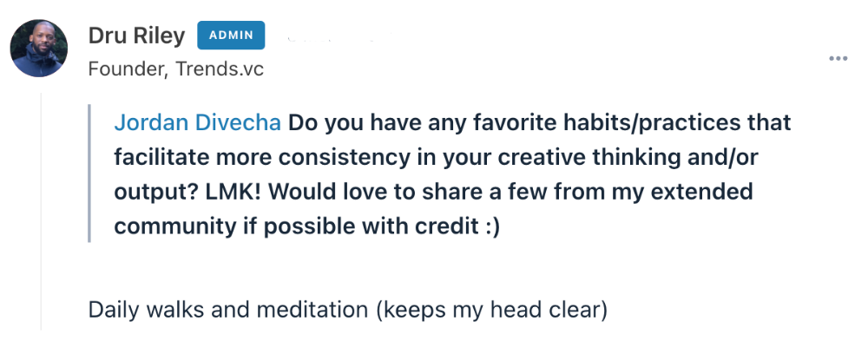Open the three-dot more options menu
The image size is (868, 347).
(838, 59)
